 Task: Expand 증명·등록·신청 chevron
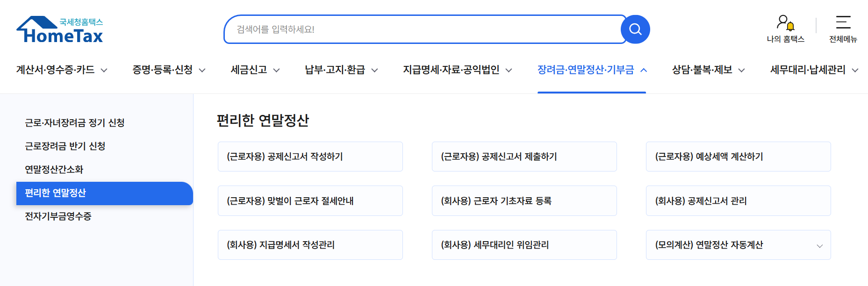pyautogui.click(x=202, y=70)
